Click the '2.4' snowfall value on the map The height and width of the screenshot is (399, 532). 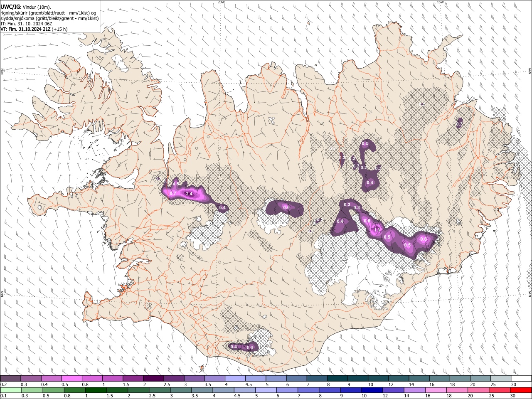189,194
